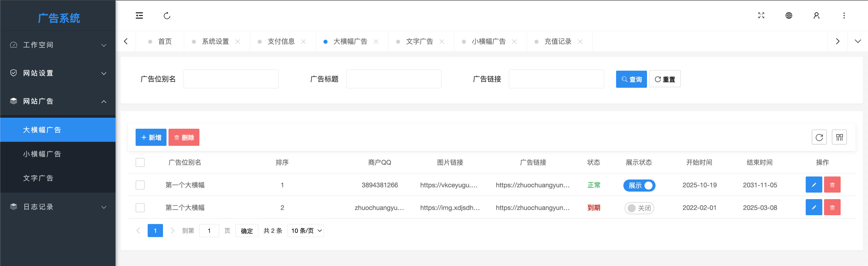
Task: Open the column settings grid icon
Action: pos(839,137)
